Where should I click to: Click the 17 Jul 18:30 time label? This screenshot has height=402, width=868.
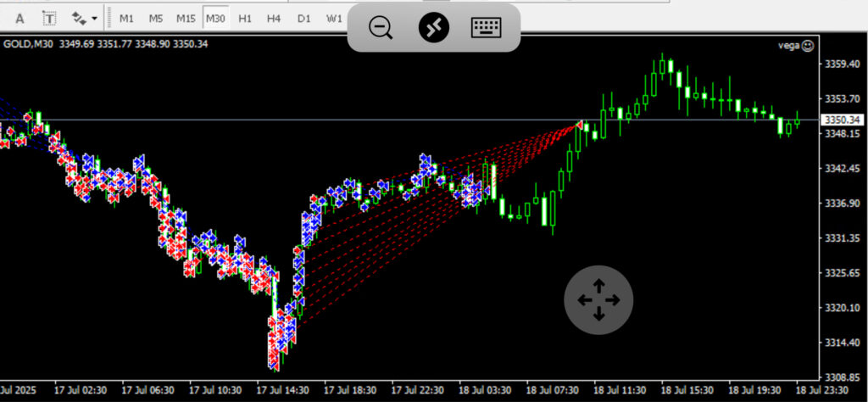pyautogui.click(x=350, y=390)
